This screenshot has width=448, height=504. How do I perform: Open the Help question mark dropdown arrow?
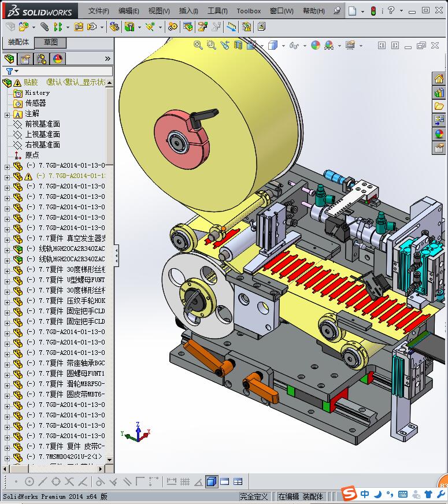401,10
